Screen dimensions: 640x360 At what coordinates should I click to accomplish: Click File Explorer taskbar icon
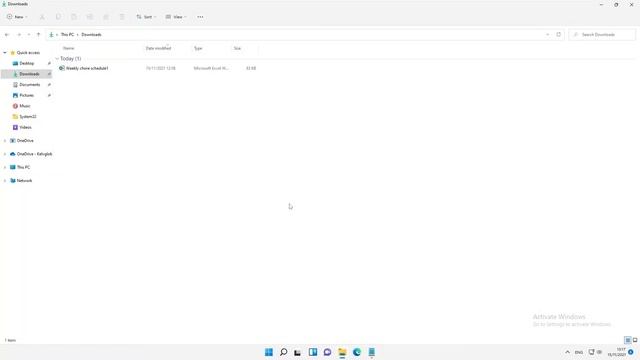pos(342,352)
